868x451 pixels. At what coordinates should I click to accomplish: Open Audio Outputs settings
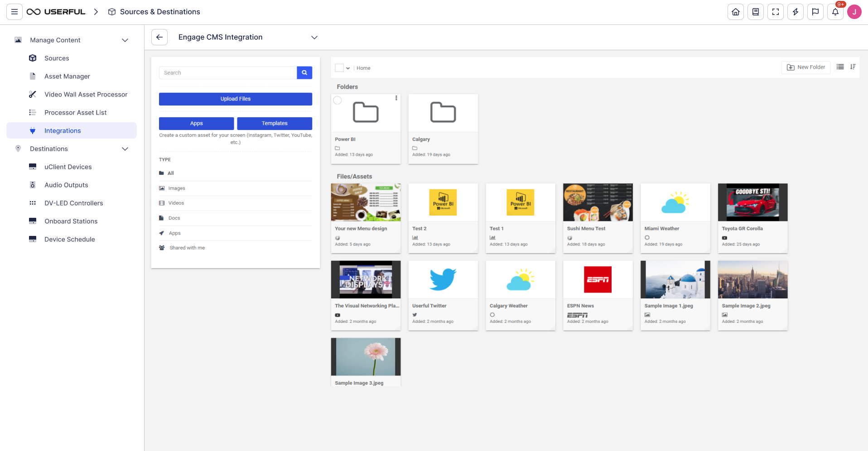[x=66, y=185]
